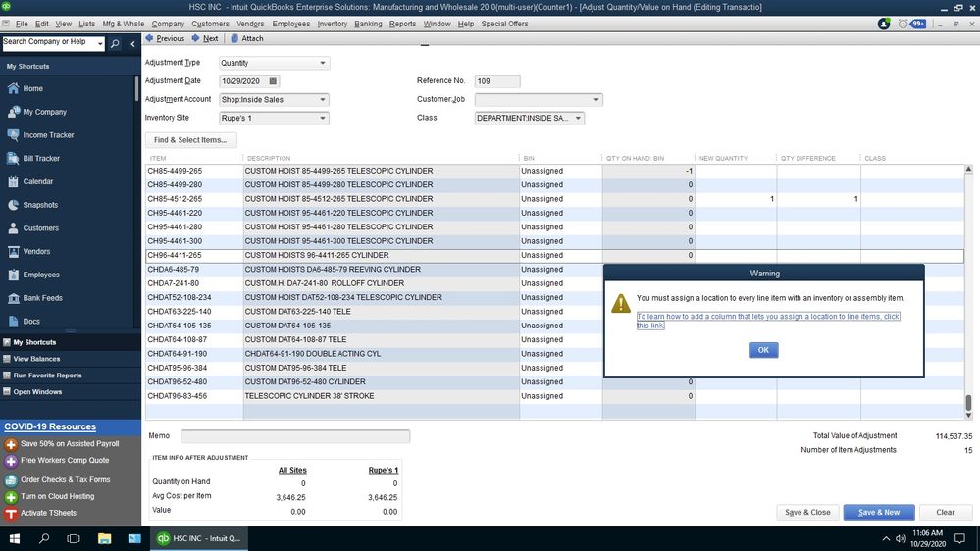Open Snapshots shortcut
The width and height of the screenshot is (980, 551).
pyautogui.click(x=40, y=205)
